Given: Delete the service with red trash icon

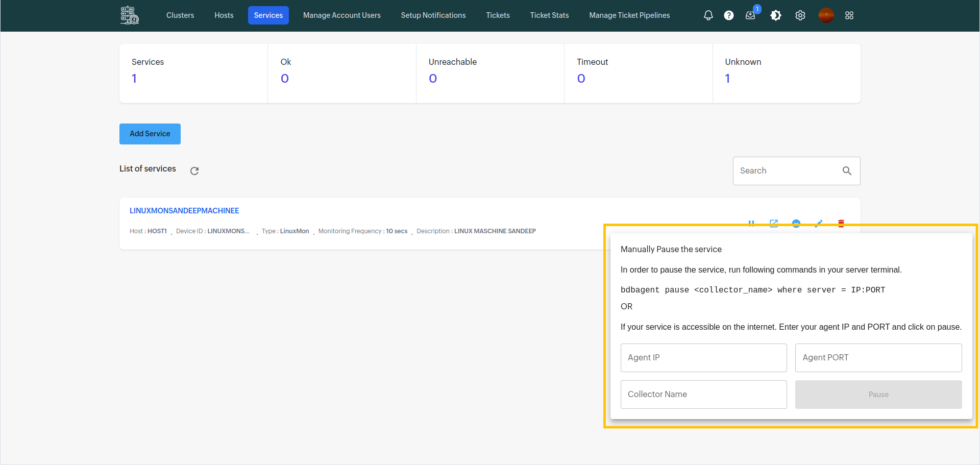Looking at the screenshot, I should pos(841,224).
